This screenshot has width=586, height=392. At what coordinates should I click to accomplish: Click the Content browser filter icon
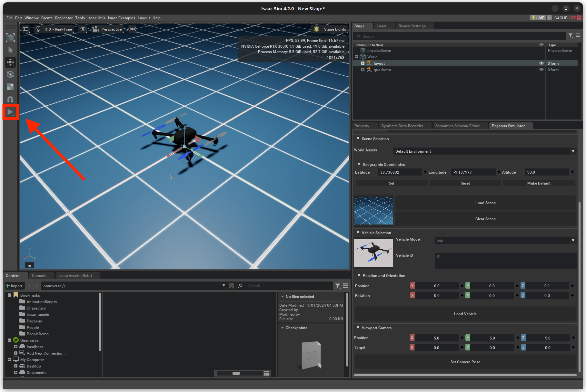pyautogui.click(x=338, y=286)
